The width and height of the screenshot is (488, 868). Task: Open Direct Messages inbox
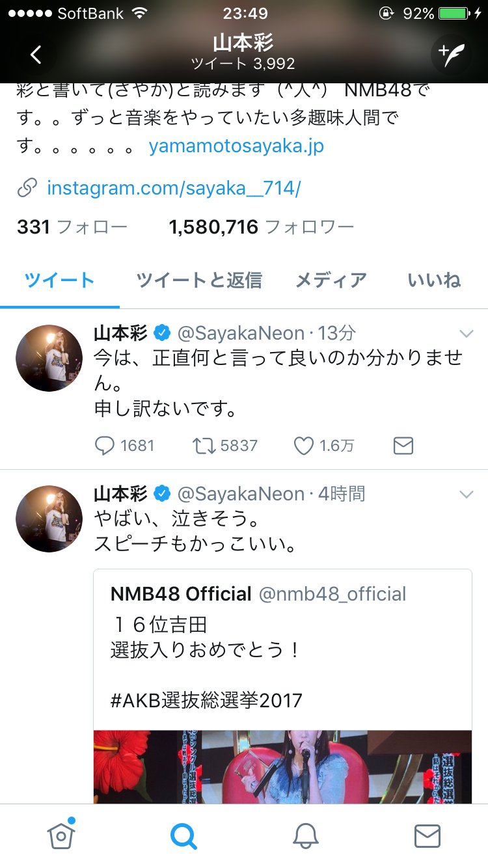pyautogui.click(x=427, y=837)
